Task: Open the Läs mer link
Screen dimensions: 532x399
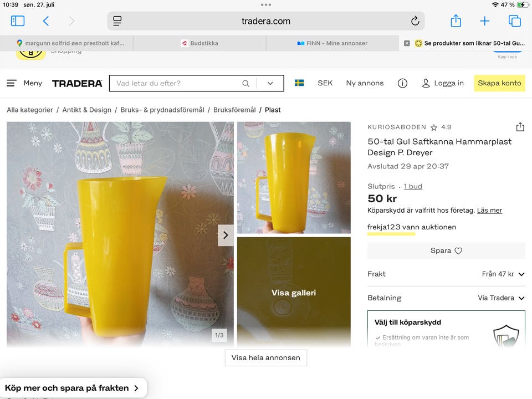Action: (489, 211)
